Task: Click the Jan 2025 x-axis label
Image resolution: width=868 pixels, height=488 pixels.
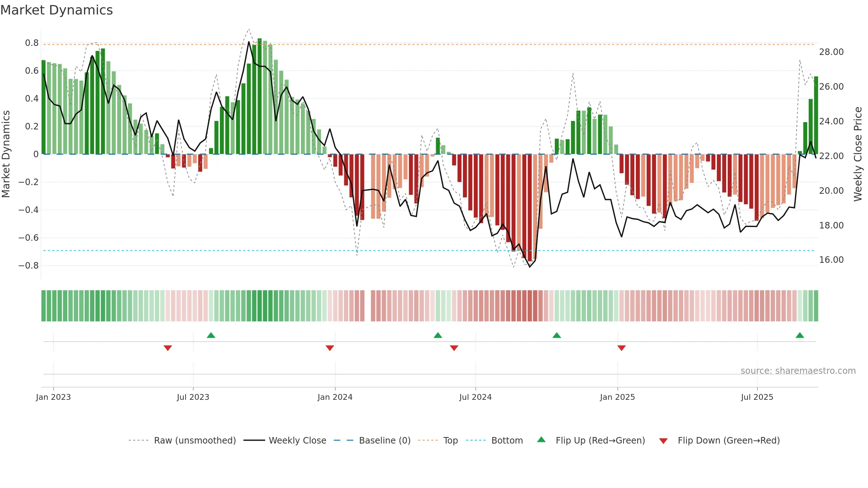Action: point(617,397)
